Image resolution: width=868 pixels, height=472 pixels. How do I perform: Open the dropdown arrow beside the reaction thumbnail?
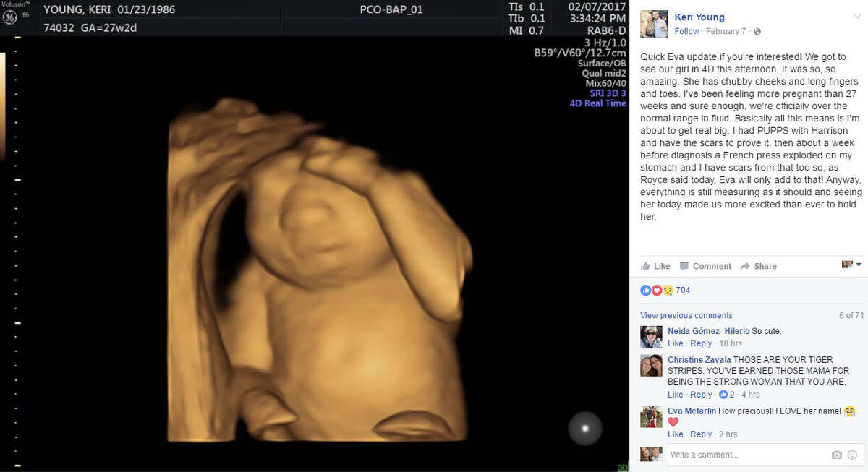(x=858, y=265)
